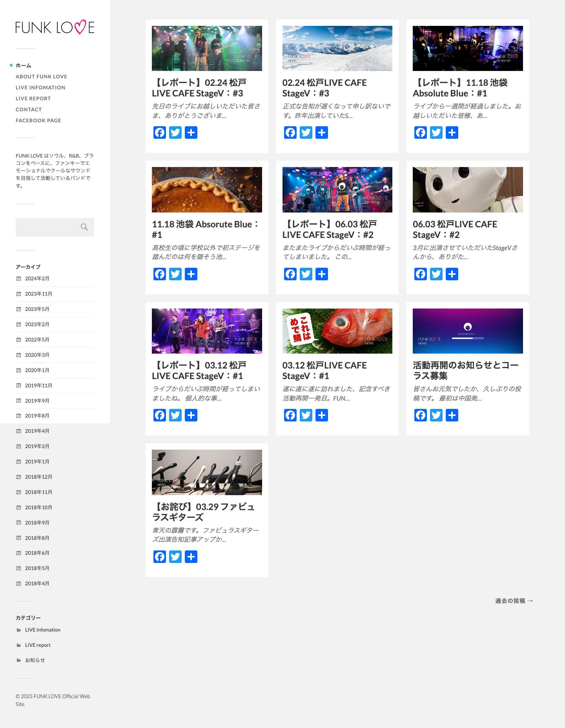Open share-plus icon for 【お詫び】03.29 post
Image resolution: width=565 pixels, height=728 pixels.
tap(191, 557)
